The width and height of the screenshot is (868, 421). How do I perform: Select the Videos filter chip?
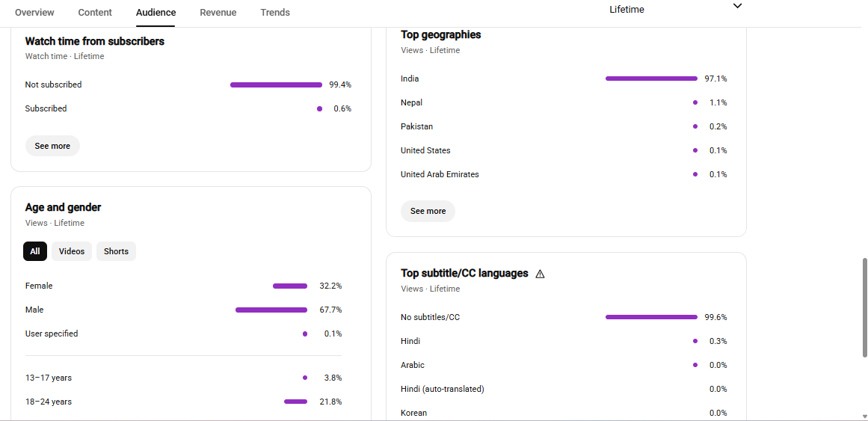(72, 251)
